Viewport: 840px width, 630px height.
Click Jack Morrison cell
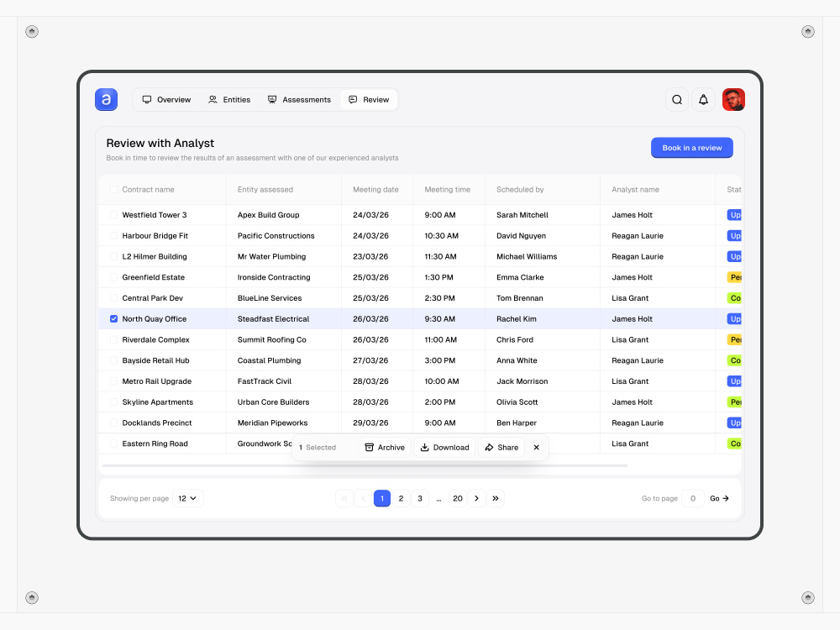522,381
